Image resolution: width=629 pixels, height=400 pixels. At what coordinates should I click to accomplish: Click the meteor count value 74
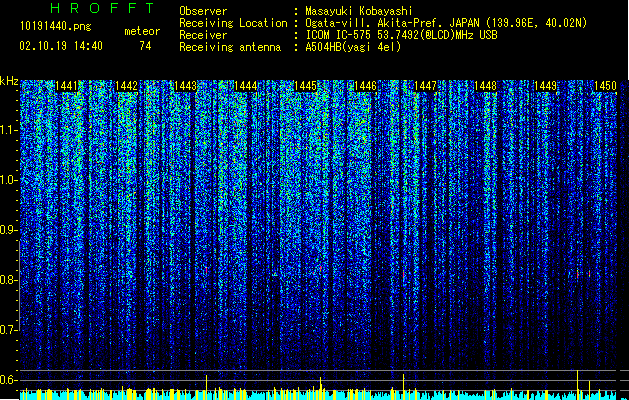pos(145,46)
